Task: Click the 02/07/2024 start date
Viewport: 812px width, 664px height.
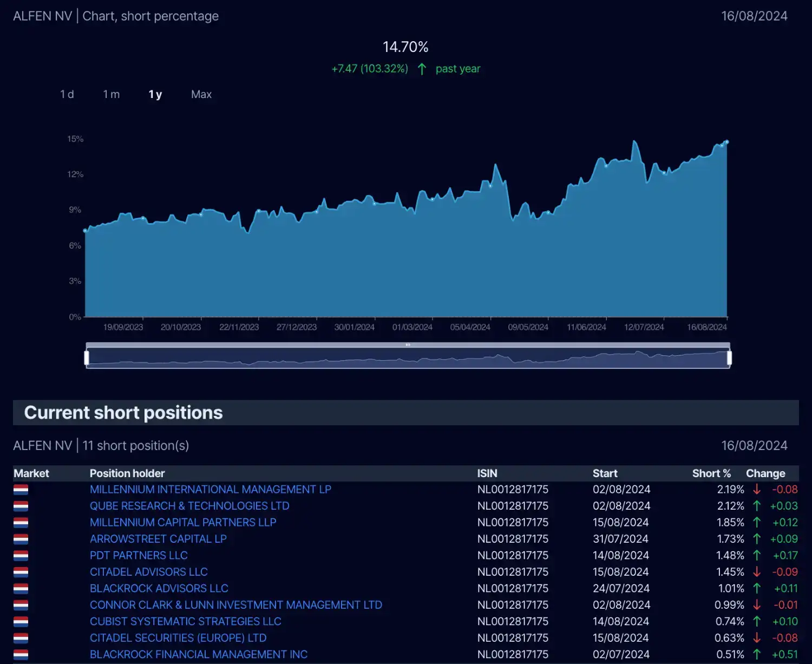Action: point(621,655)
